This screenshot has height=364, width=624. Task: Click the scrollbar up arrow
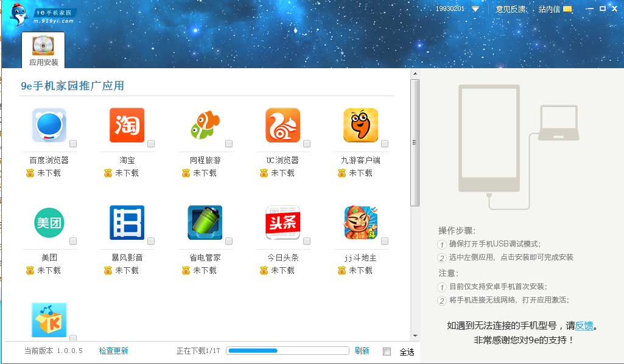pos(415,74)
